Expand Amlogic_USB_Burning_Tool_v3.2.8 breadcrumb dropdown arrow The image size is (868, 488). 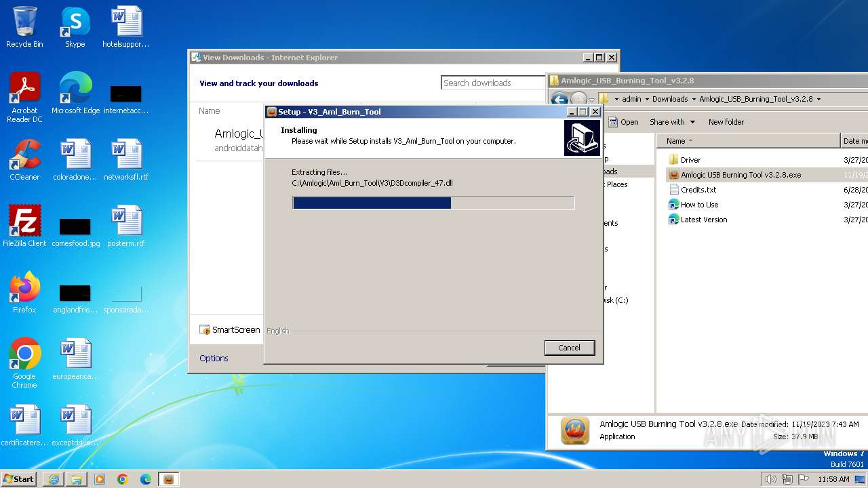click(x=818, y=99)
